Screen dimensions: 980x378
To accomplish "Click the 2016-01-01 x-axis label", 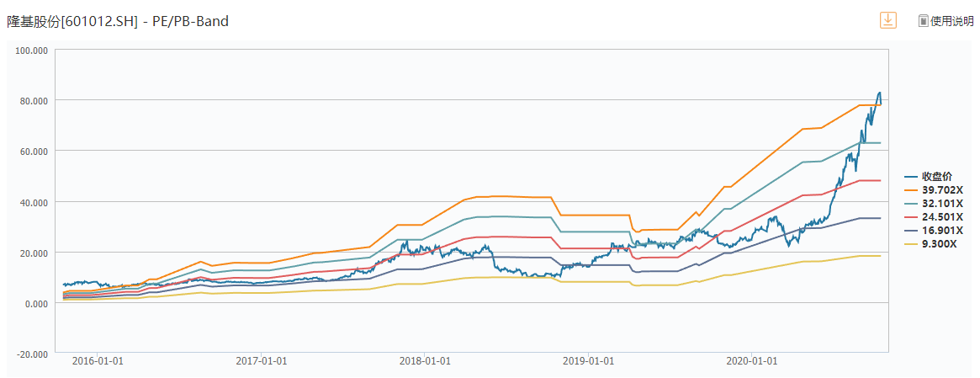I will (x=98, y=361).
